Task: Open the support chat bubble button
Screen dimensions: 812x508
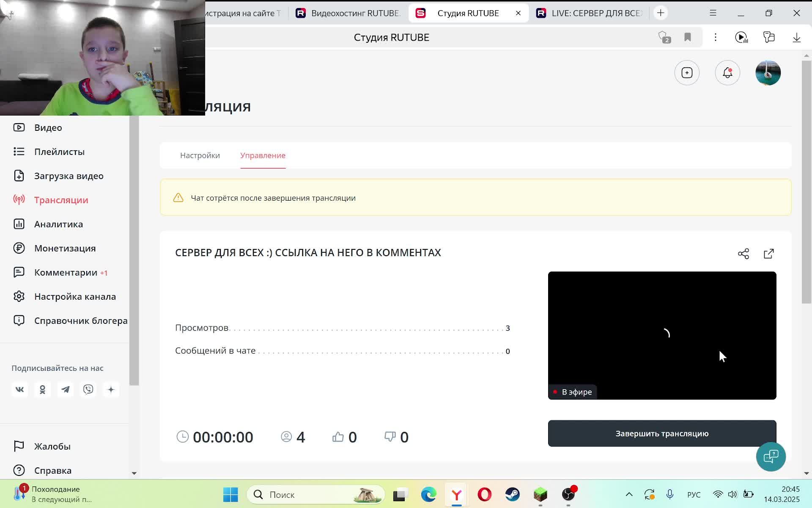Action: 771,456
